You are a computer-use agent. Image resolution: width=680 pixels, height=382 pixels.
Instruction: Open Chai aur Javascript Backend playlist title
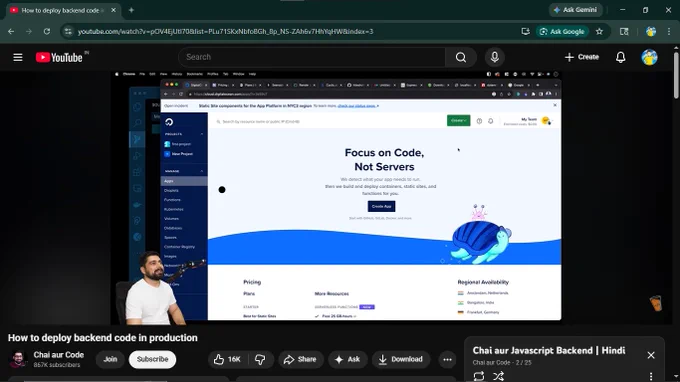[x=549, y=350]
